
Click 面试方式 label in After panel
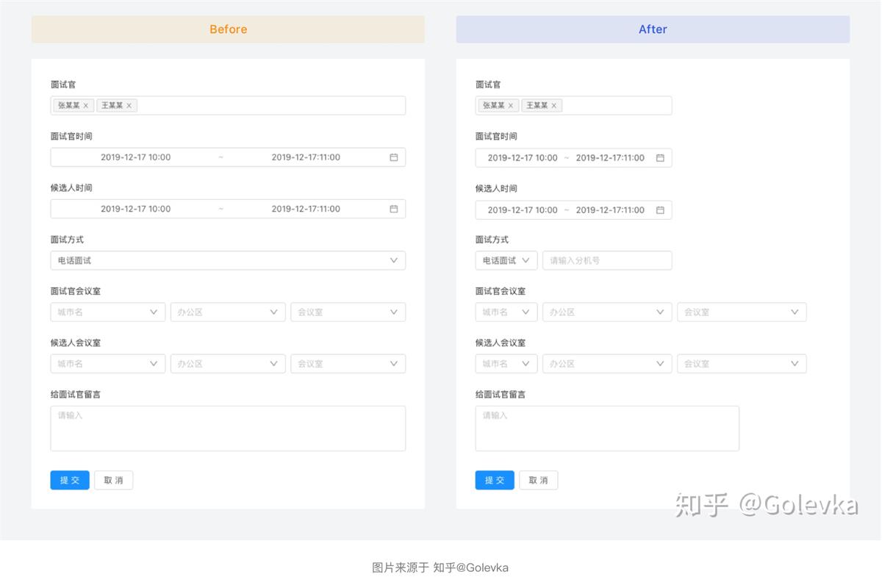tap(492, 240)
